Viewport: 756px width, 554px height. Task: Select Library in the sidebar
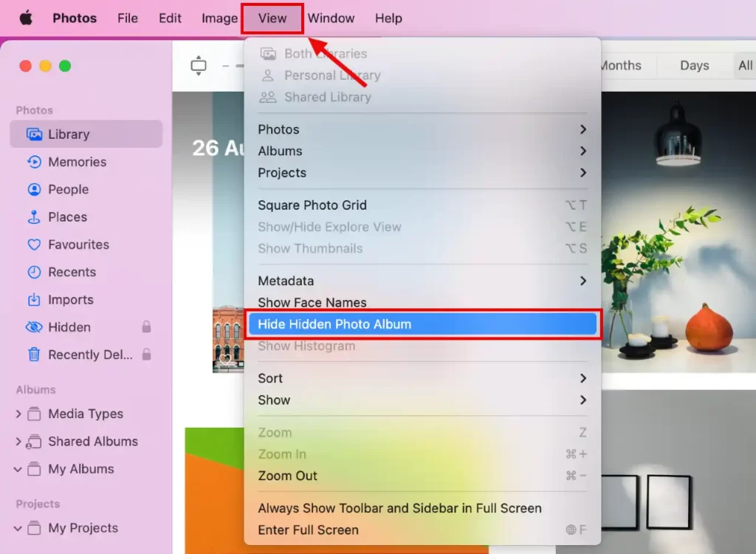tap(86, 134)
